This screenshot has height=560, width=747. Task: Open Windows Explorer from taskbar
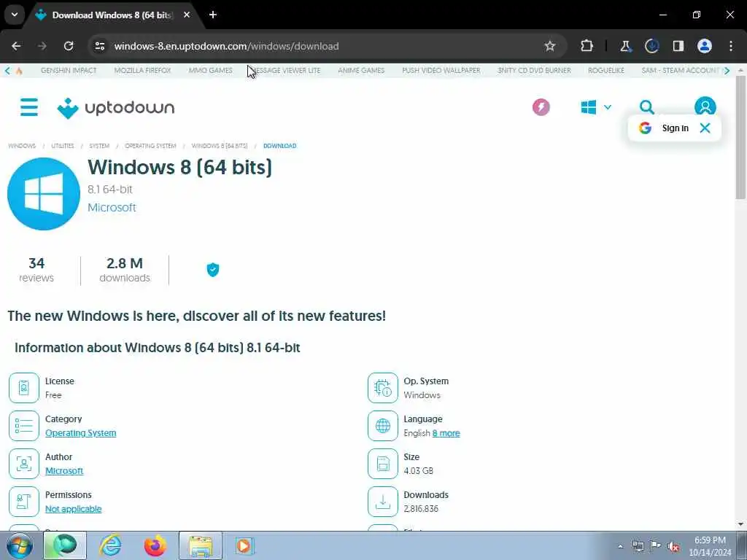tap(201, 545)
